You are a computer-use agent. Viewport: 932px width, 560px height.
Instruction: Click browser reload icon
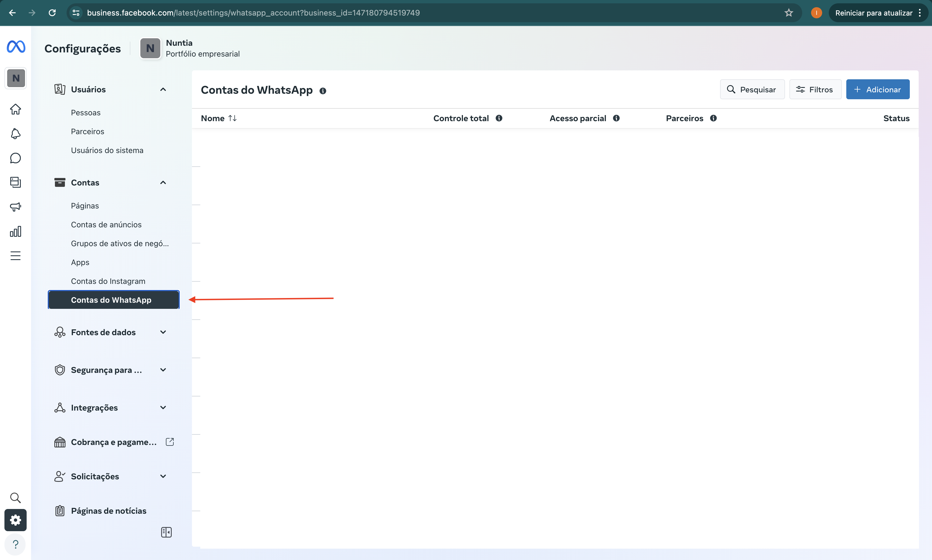pyautogui.click(x=52, y=13)
